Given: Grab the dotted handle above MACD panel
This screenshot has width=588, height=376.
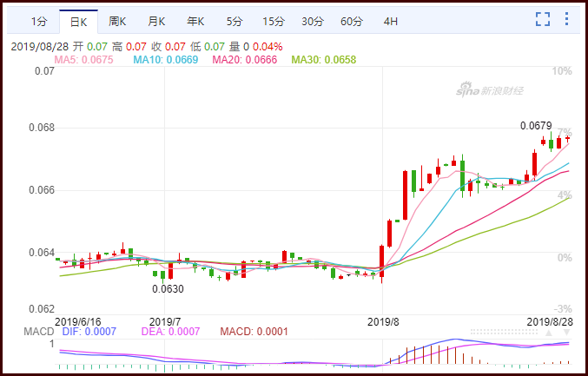Looking at the screenshot, I should pos(504,332).
